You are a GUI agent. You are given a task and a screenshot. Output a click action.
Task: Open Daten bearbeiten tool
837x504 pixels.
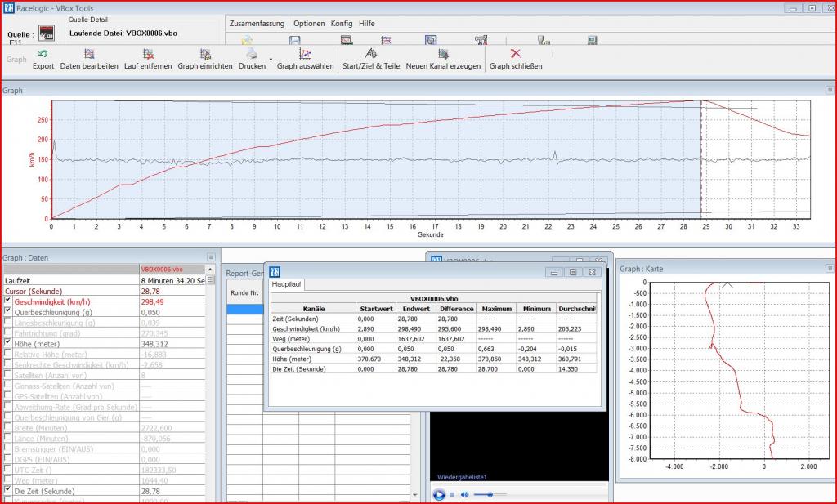(x=89, y=54)
